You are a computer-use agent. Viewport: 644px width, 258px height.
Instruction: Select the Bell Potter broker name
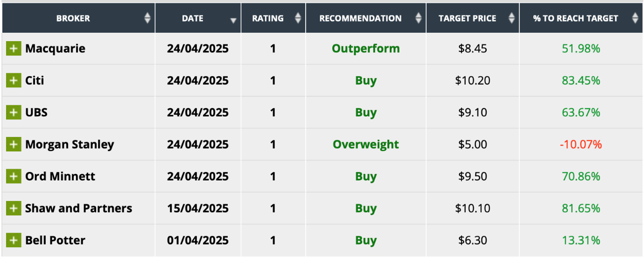pyautogui.click(x=55, y=240)
